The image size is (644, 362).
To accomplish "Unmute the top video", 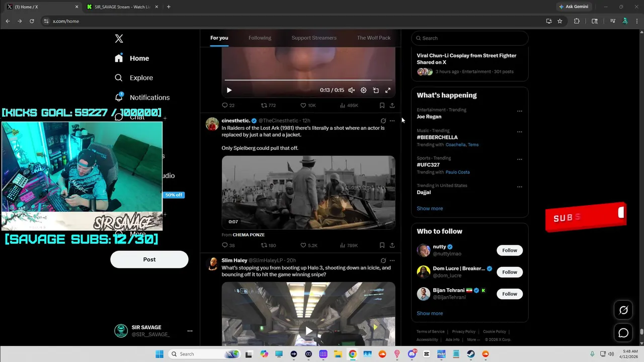I will 351,90.
